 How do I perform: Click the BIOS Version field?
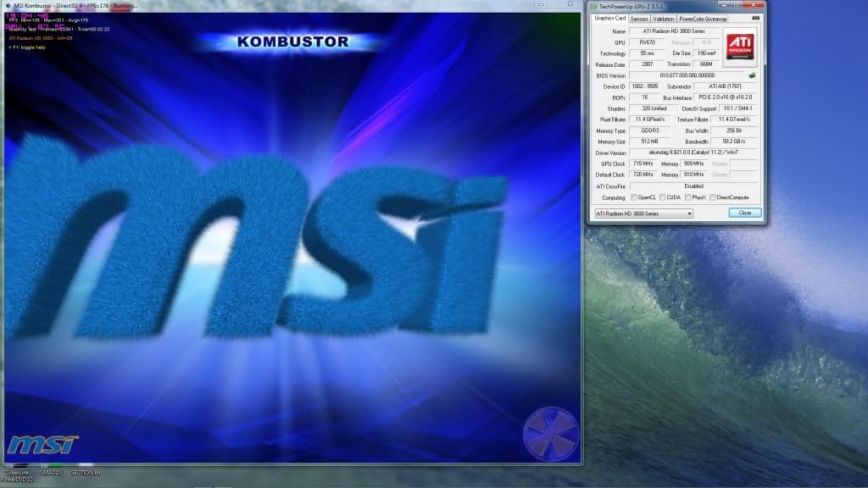point(687,75)
